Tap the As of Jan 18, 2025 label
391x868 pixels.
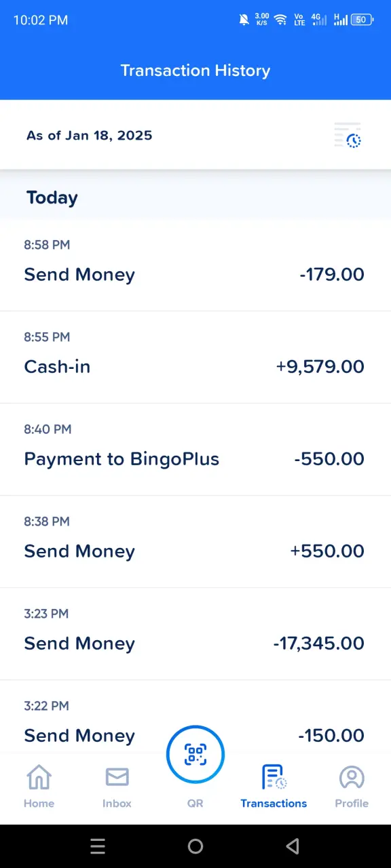90,136
